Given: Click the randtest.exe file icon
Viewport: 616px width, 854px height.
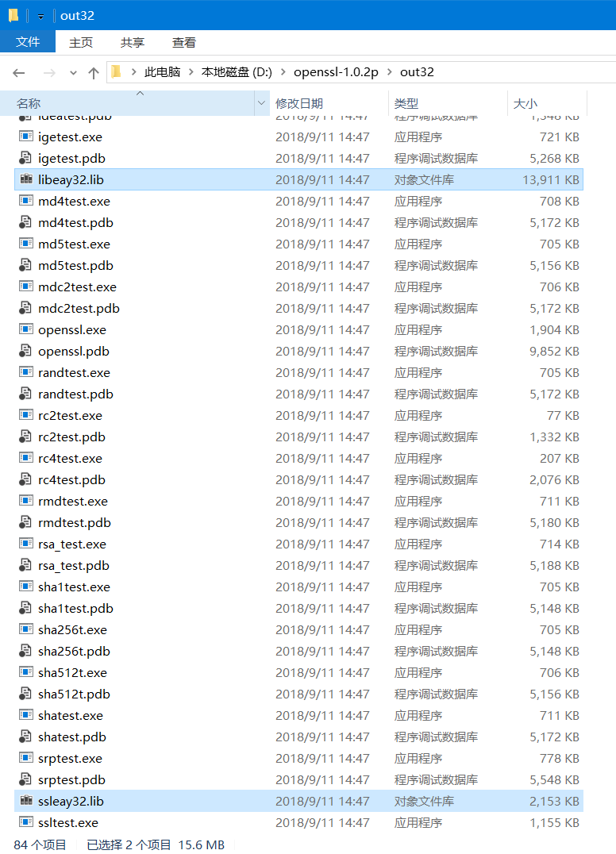Looking at the screenshot, I should click(25, 372).
